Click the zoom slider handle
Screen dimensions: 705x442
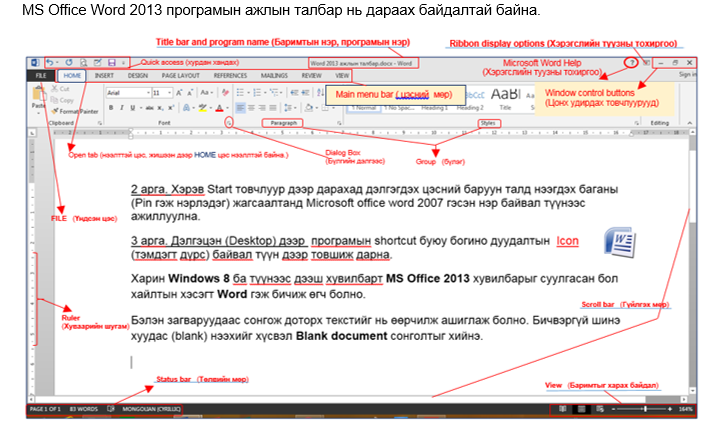[645, 409]
